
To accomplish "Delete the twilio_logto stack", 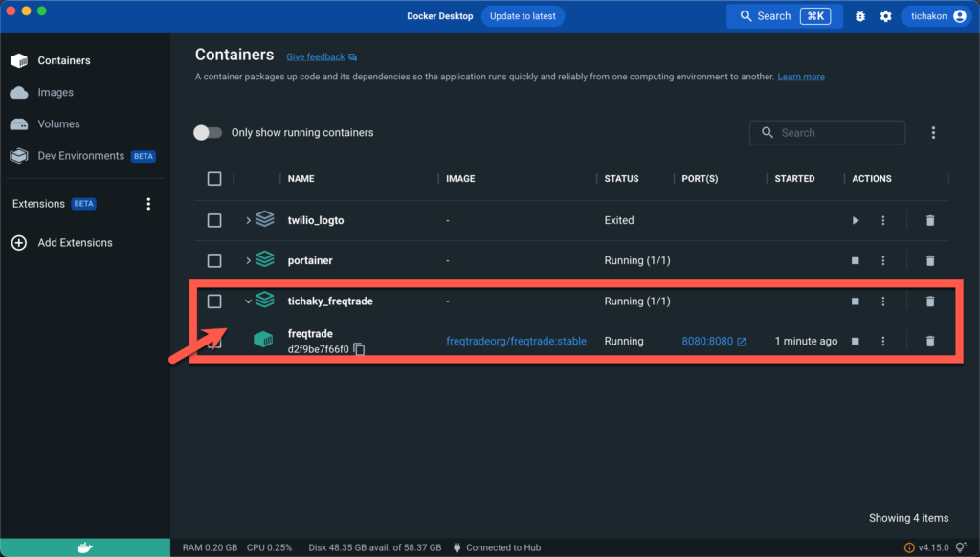I will (x=930, y=221).
